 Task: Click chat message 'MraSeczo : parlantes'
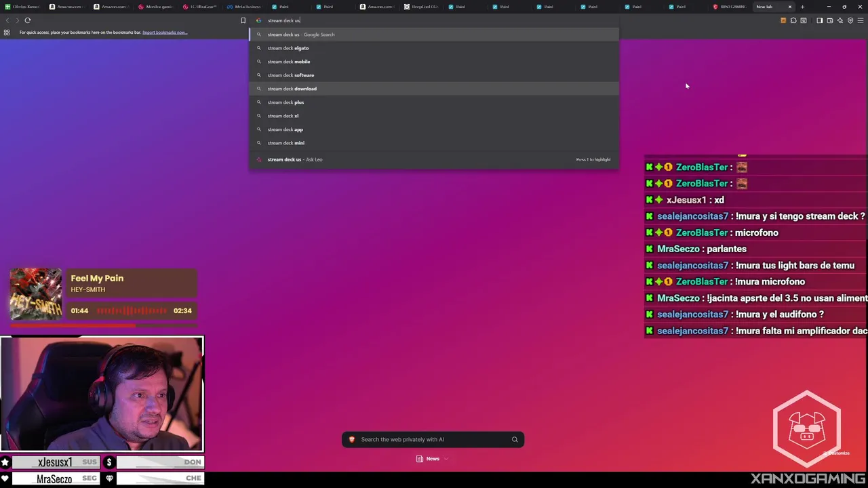(x=696, y=249)
